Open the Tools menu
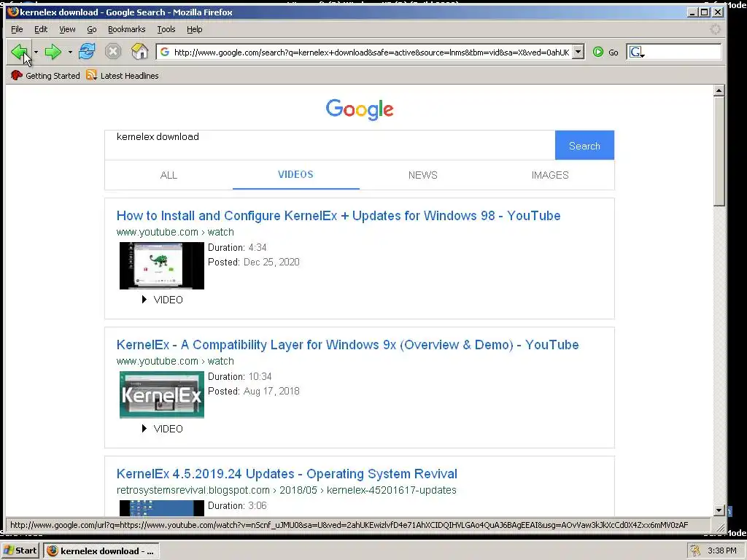The width and height of the screenshot is (747, 560). tap(166, 29)
